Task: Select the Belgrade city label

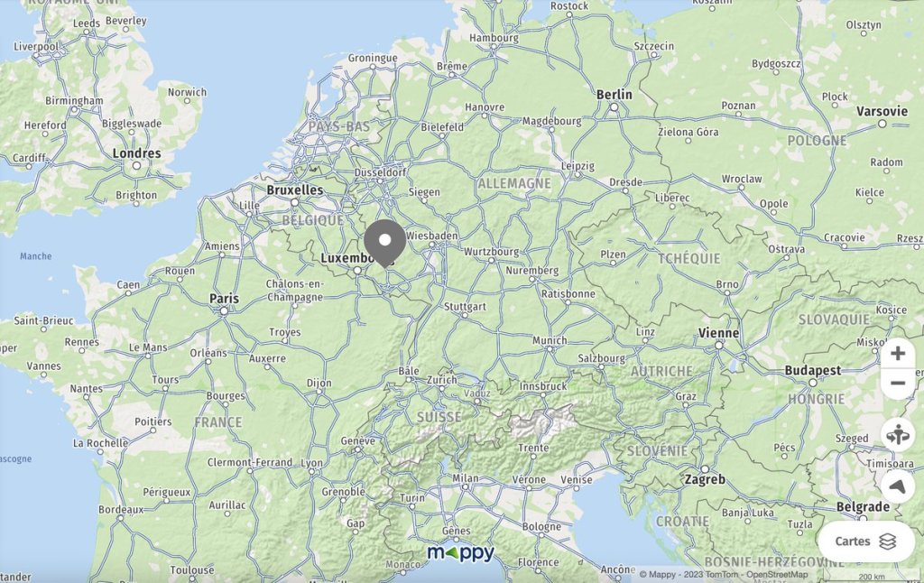Action: (x=863, y=507)
